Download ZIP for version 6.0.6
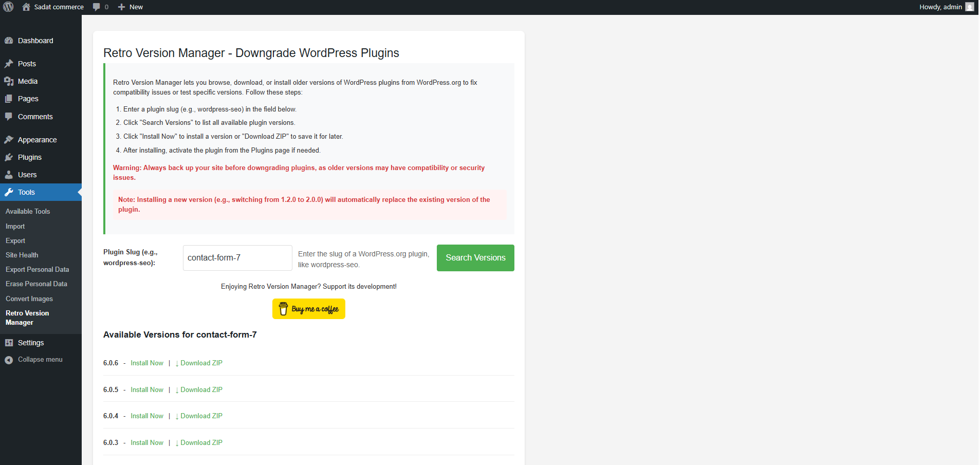980x465 pixels. click(x=199, y=363)
